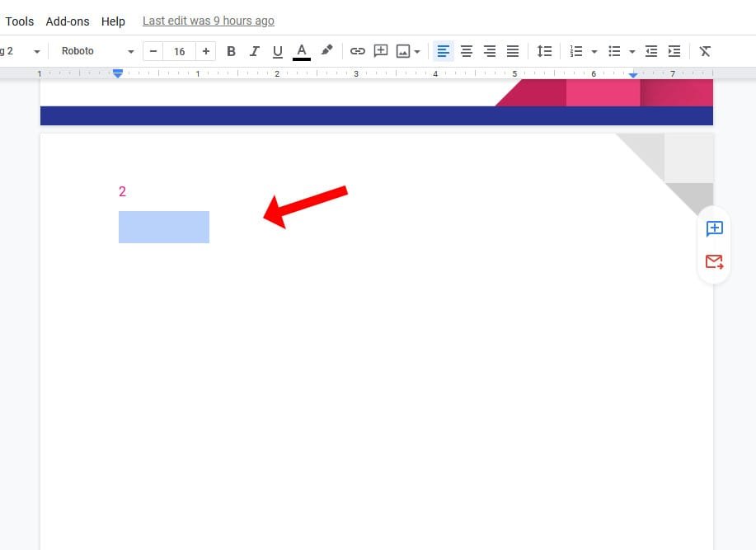The height and width of the screenshot is (550, 756).
Task: Open 'Last edit was 9 hours ago' link
Action: click(209, 21)
